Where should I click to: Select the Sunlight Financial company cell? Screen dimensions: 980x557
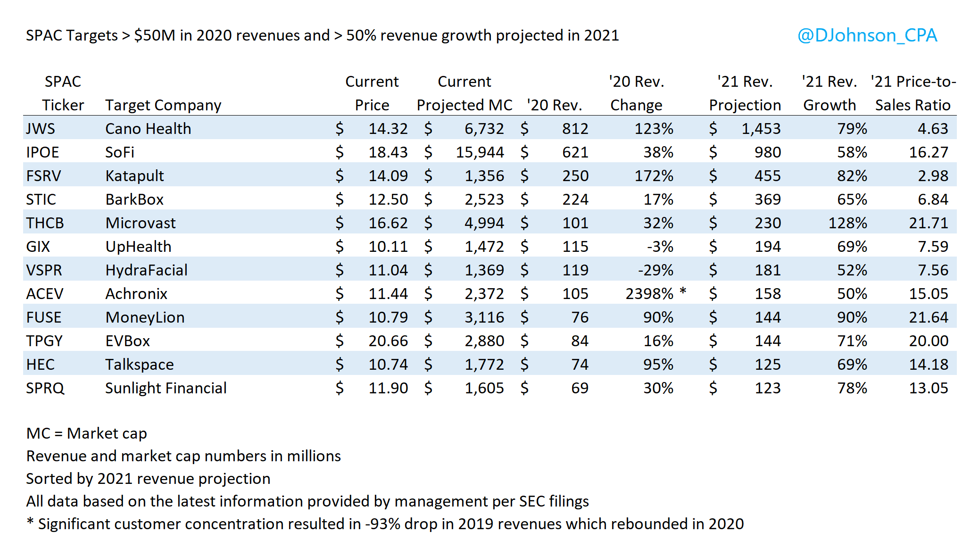click(166, 388)
